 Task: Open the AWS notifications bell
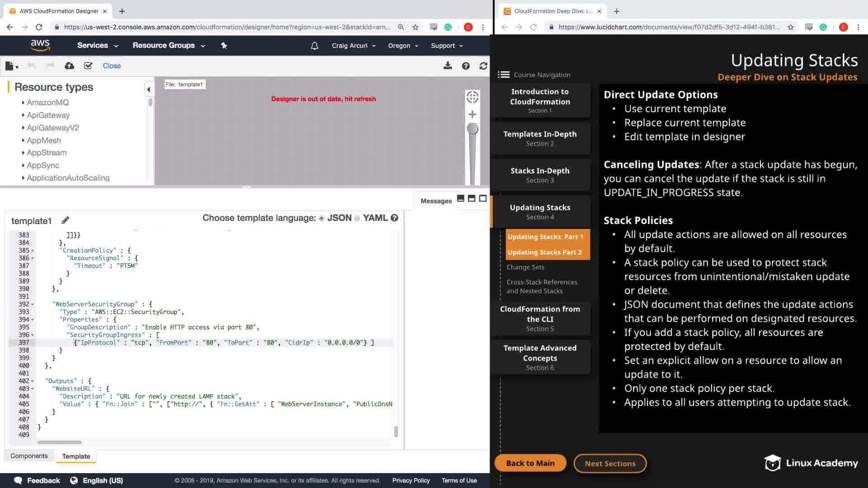tap(315, 46)
